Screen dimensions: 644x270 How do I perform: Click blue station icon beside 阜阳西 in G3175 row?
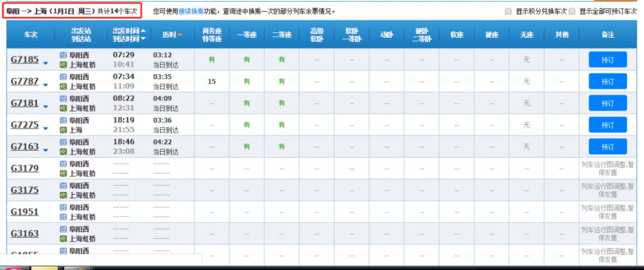click(x=63, y=186)
